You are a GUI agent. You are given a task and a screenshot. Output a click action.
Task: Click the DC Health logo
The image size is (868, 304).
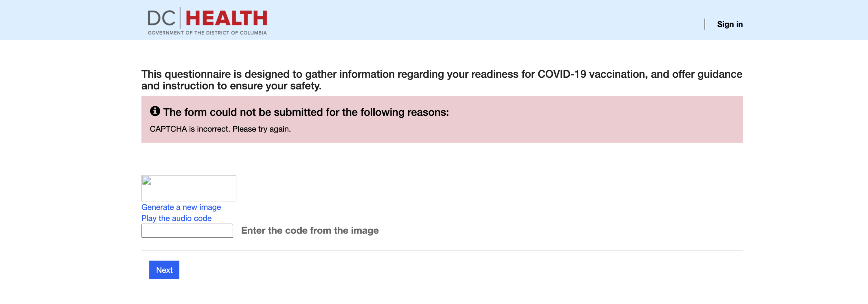point(207,21)
